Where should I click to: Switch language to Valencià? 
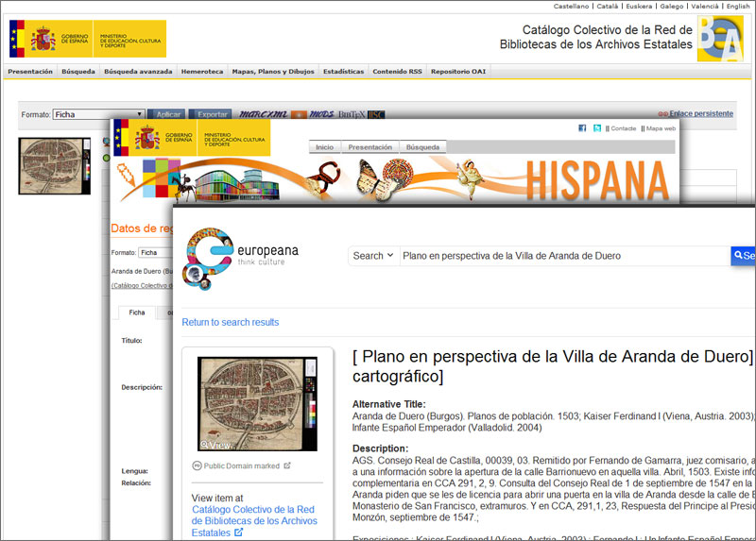(x=704, y=7)
